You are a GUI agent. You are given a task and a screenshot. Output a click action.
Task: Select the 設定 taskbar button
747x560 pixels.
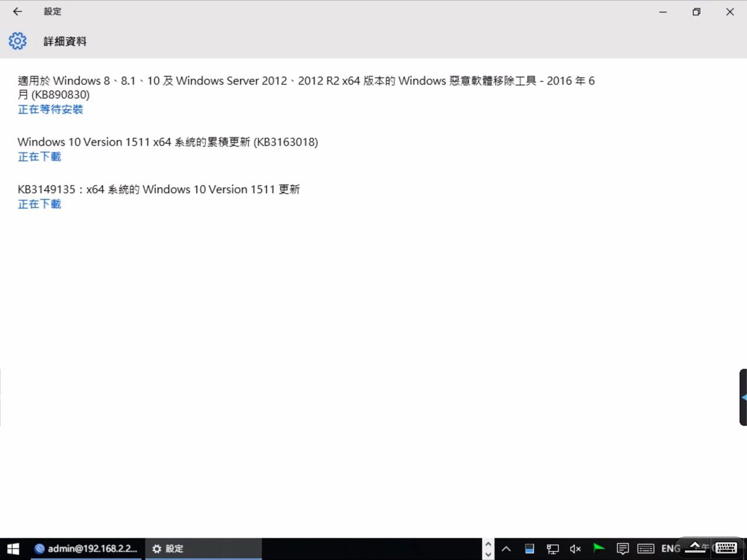click(203, 548)
